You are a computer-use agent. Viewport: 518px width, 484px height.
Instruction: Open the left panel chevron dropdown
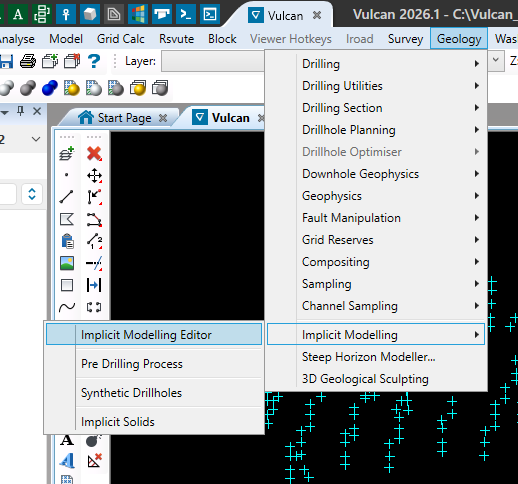pos(36,139)
